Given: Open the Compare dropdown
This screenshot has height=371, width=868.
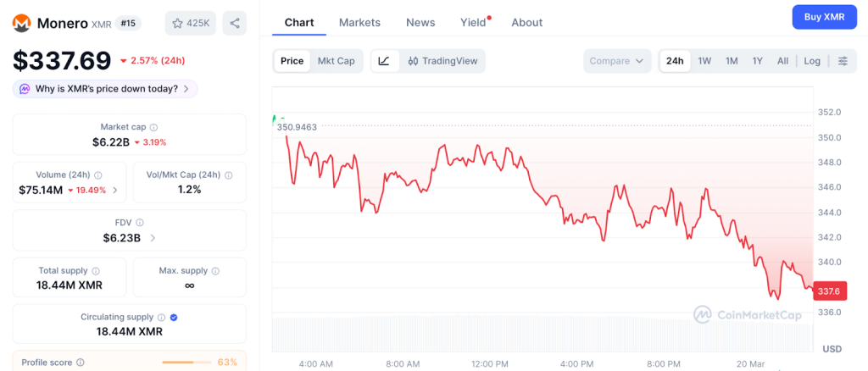Looking at the screenshot, I should coord(617,61).
